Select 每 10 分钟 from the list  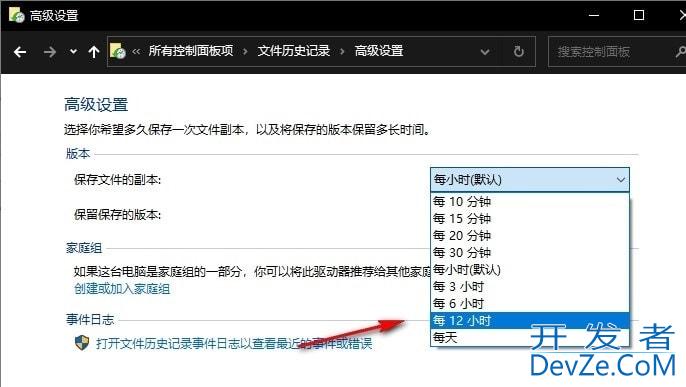(x=530, y=202)
